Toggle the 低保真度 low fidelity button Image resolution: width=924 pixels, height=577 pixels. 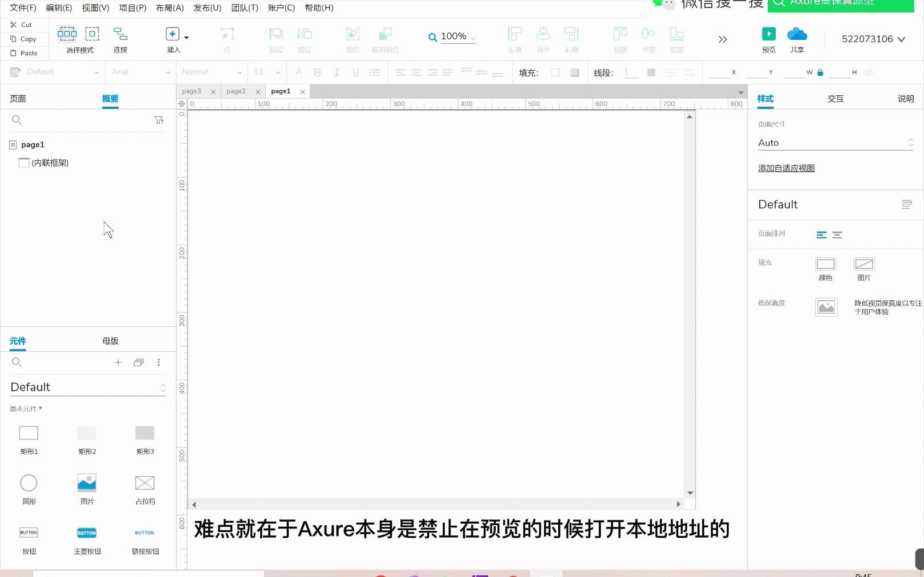(x=826, y=307)
